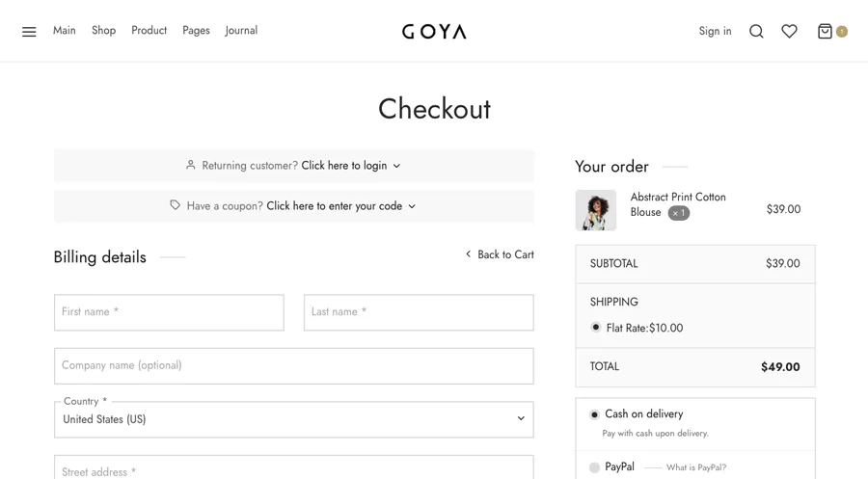Select the Flat Rate shipping radio
This screenshot has height=479, width=868.
pyautogui.click(x=596, y=327)
